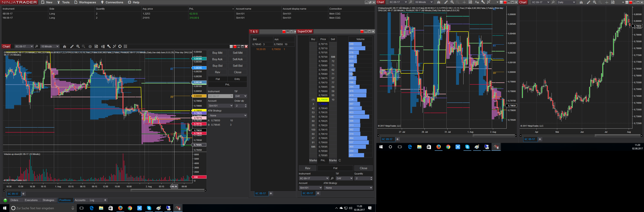Viewport: 644px width, 212px height.
Task: Open Account Sim101 dropdown in Chart Trader
Action: tap(220, 106)
